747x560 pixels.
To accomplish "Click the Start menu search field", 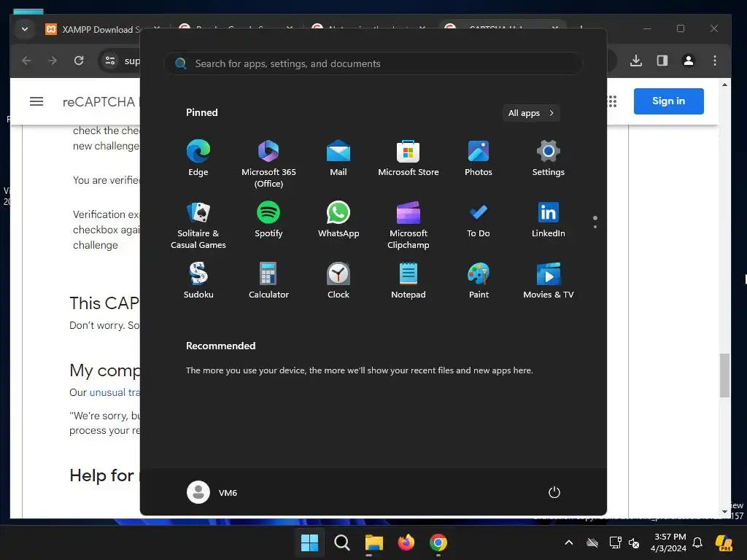I will point(373,63).
